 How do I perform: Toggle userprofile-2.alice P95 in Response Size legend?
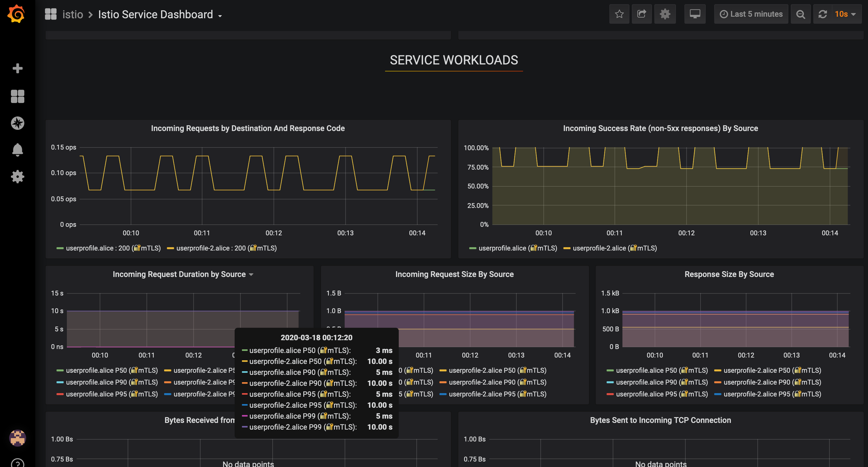[x=772, y=394]
